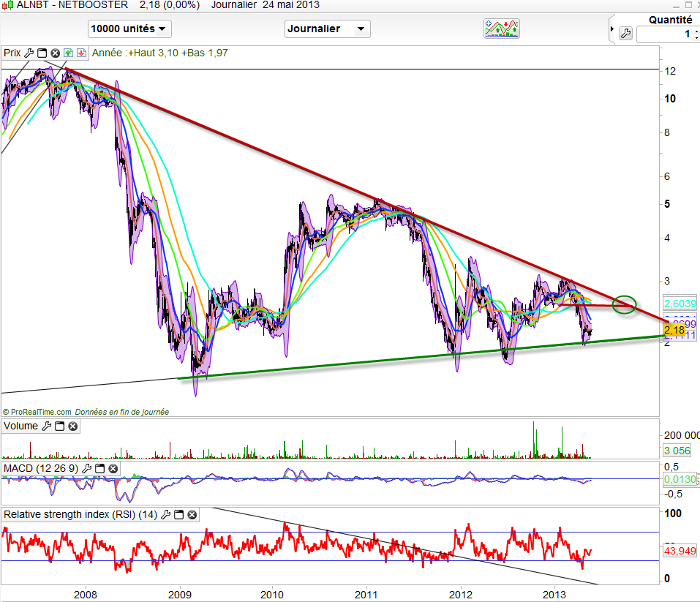The height and width of the screenshot is (602, 700).
Task: Open RSI (14) settings wrench
Action: pyautogui.click(x=166, y=515)
